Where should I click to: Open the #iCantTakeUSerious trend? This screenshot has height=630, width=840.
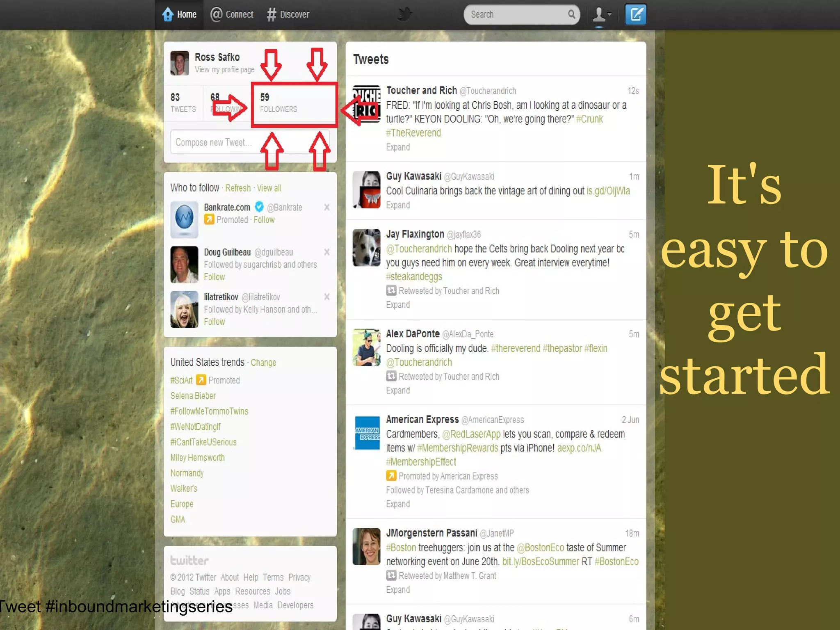point(203,442)
